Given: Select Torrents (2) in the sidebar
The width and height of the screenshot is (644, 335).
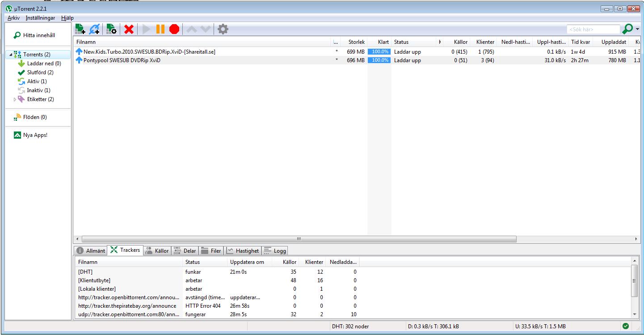Looking at the screenshot, I should (x=37, y=55).
